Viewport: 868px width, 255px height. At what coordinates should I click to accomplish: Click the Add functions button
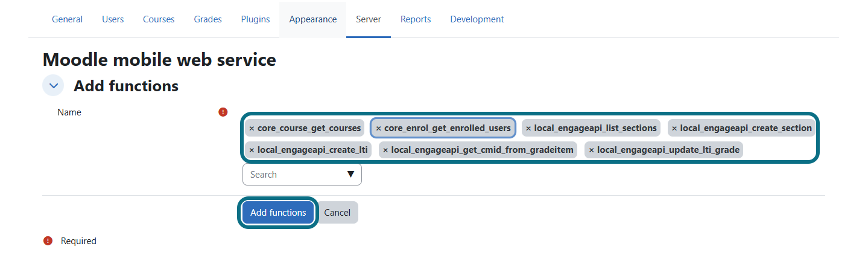point(278,213)
